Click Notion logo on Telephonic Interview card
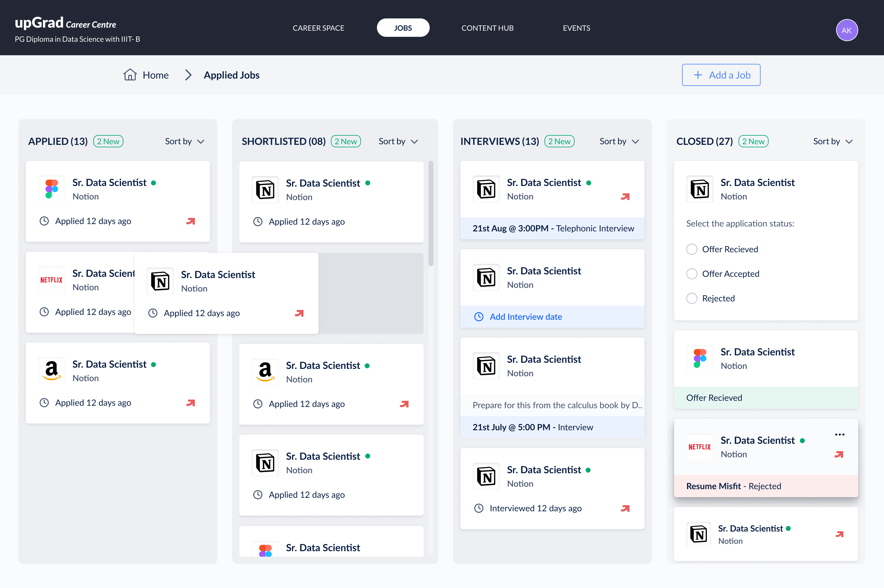The height and width of the screenshot is (588, 884). (486, 189)
